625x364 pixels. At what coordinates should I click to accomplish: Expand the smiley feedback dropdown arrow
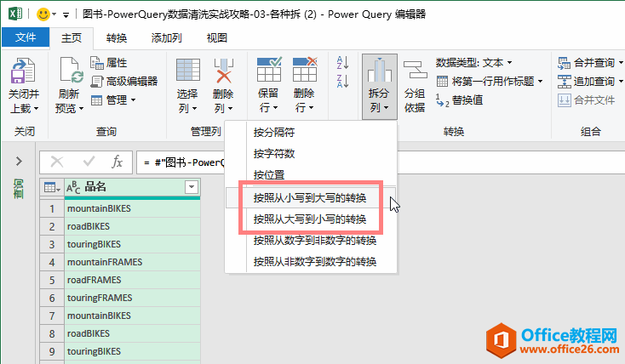[x=54, y=14]
